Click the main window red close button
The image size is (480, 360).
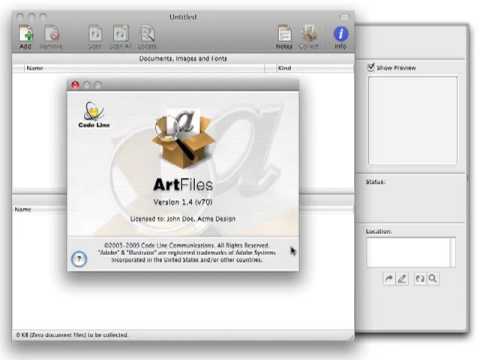pos(20,16)
